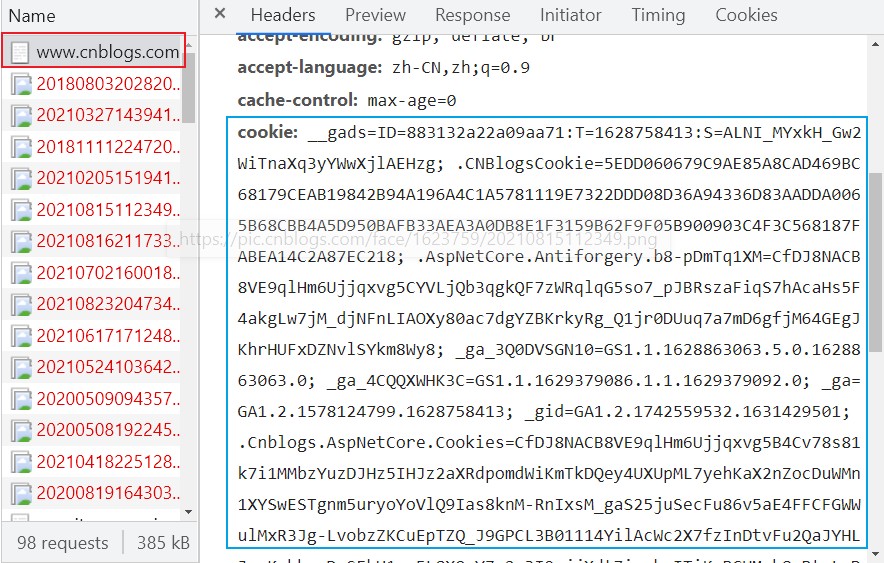This screenshot has width=884, height=563.
Task: Click image icon for request 20200819164303
Action: point(21,495)
